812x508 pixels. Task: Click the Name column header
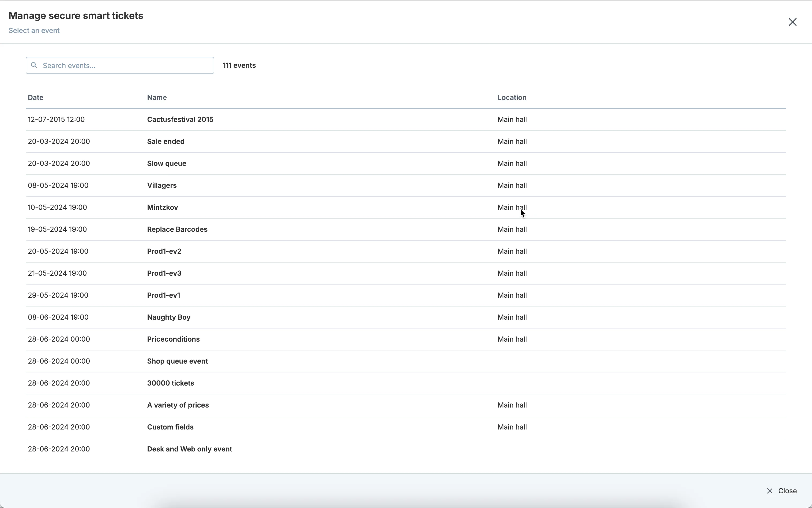(157, 98)
